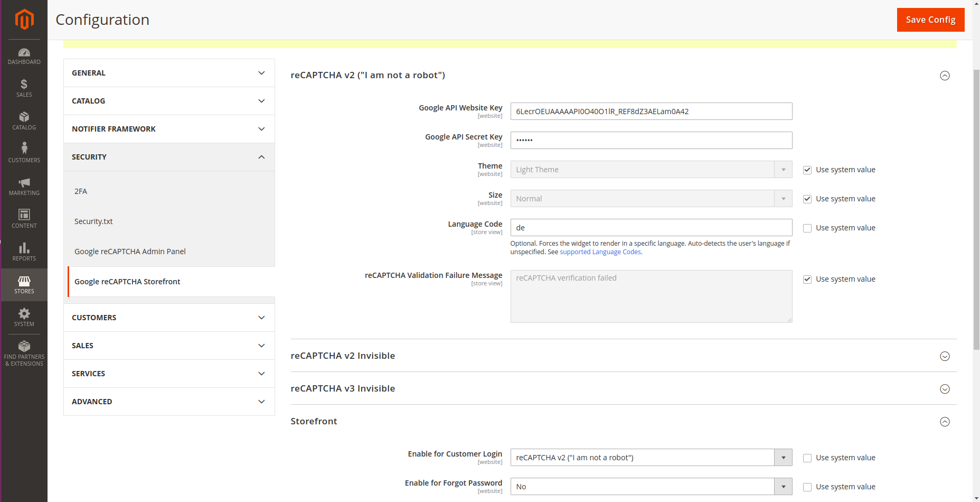Screen dimensions: 980x502
Task: Open Google reCAPTCHA Admin Panel settings
Action: click(x=130, y=252)
